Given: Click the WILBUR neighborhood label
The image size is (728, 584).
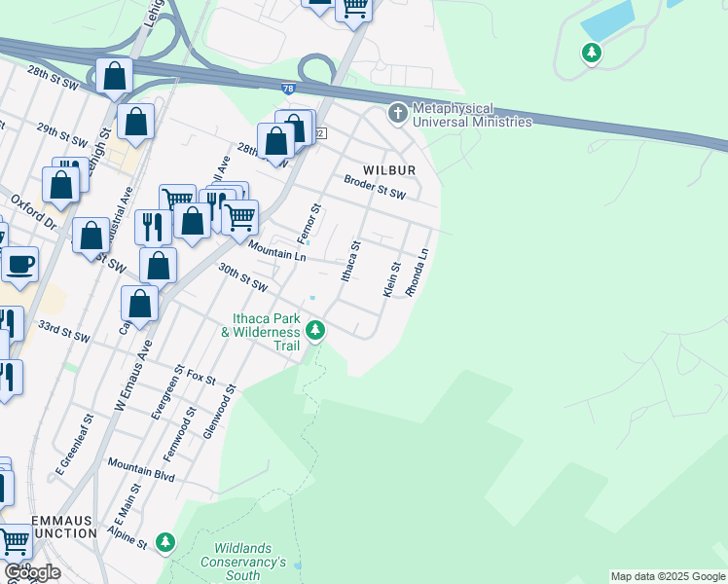Looking at the screenshot, I should (389, 170).
